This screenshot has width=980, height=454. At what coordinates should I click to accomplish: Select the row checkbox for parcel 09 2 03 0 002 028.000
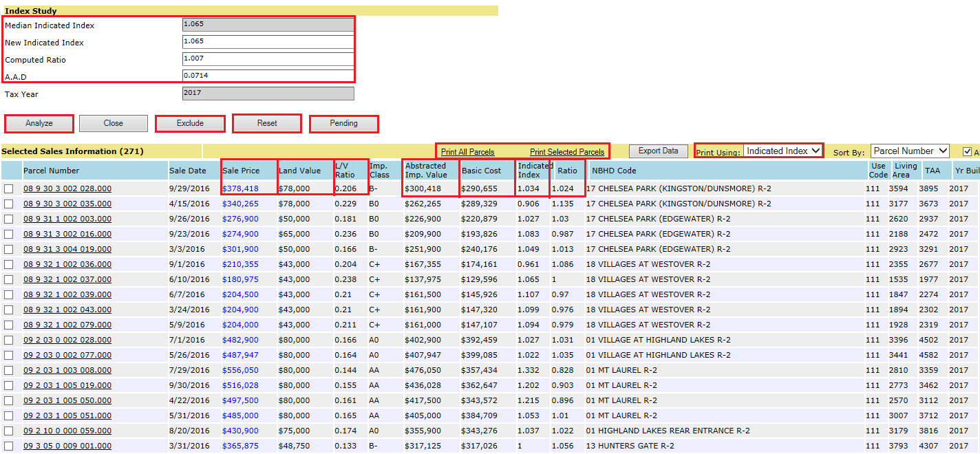9,340
